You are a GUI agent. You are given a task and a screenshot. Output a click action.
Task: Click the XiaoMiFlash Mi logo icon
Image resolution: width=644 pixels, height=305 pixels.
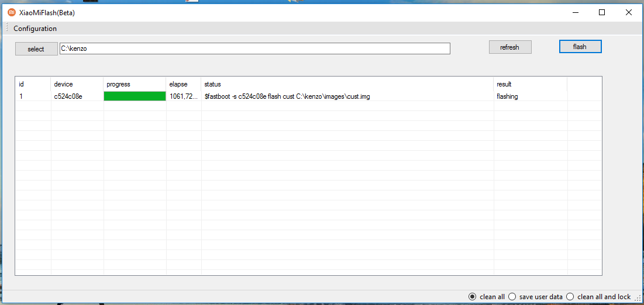12,12
